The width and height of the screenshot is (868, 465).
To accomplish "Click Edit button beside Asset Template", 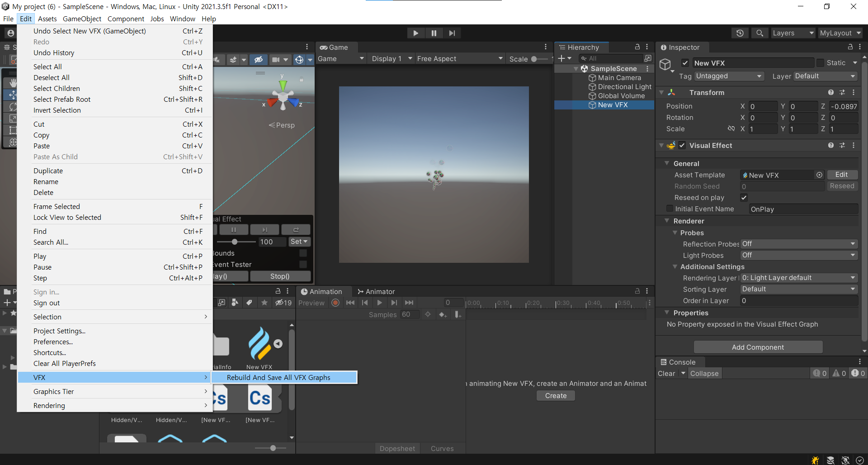I will tap(841, 175).
